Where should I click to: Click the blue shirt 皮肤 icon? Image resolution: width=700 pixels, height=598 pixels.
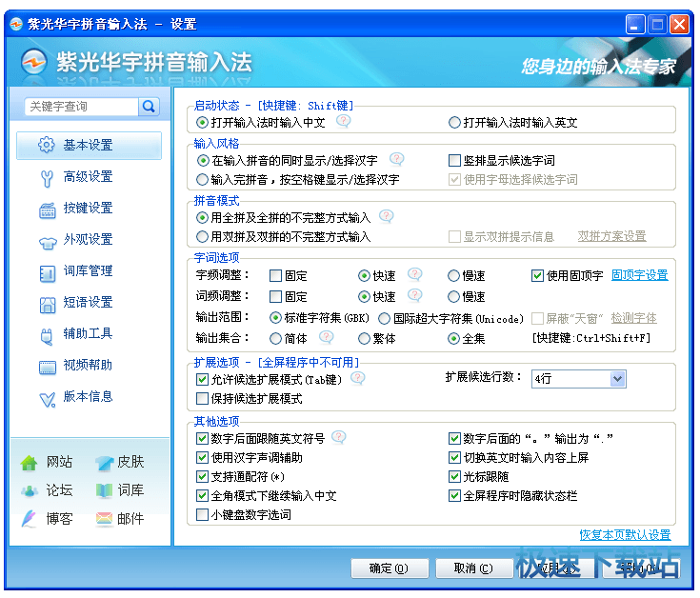pyautogui.click(x=105, y=463)
